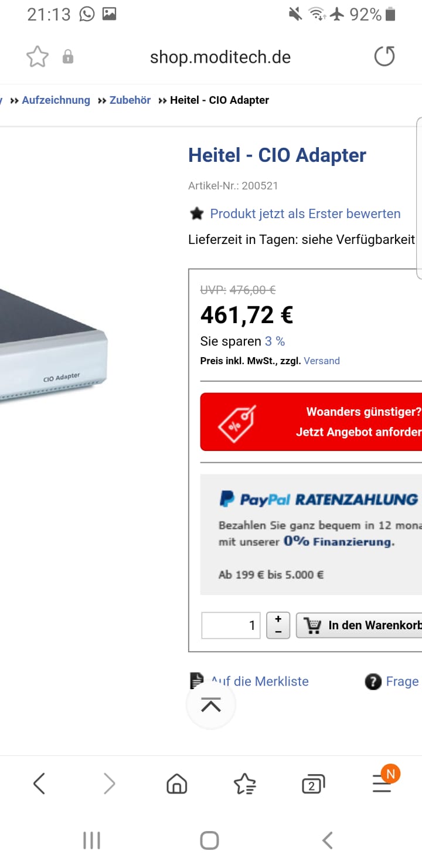This screenshot has width=422, height=868.
Task: Tap the bookmark star icon in address bar
Action: point(38,57)
